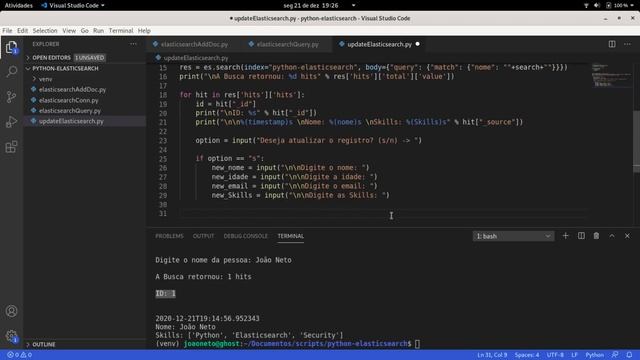Open the Source Control view
The width and height of the screenshot is (640, 360).
[11, 97]
